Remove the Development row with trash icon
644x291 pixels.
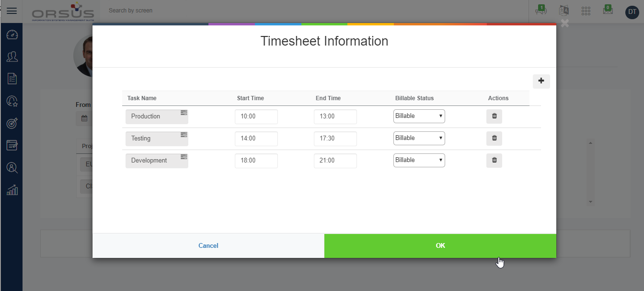pyautogui.click(x=494, y=161)
